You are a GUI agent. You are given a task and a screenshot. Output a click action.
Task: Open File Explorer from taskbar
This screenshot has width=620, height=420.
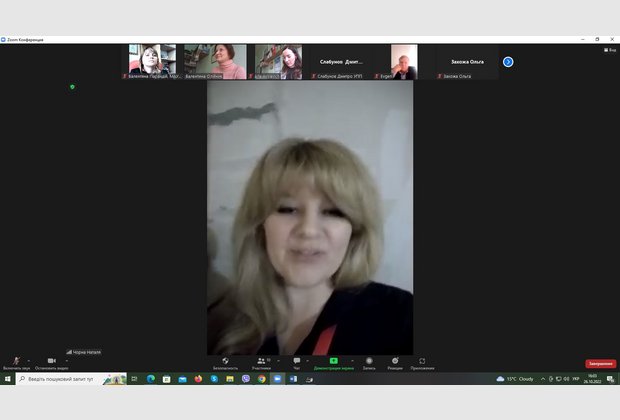pyautogui.click(x=230, y=379)
